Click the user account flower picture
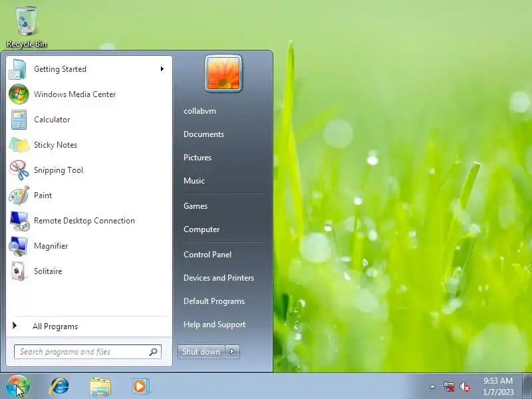532x399 pixels. point(223,74)
